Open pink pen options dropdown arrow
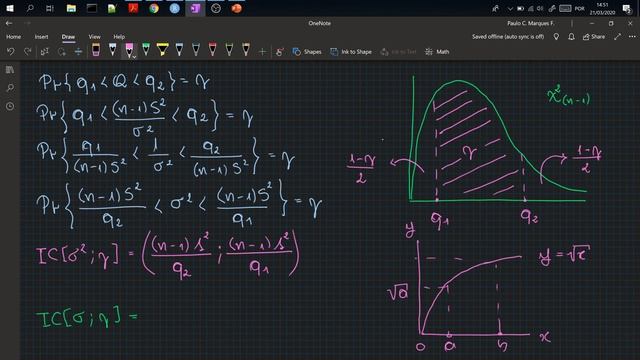Screen dimensions: 640x360 134,56
